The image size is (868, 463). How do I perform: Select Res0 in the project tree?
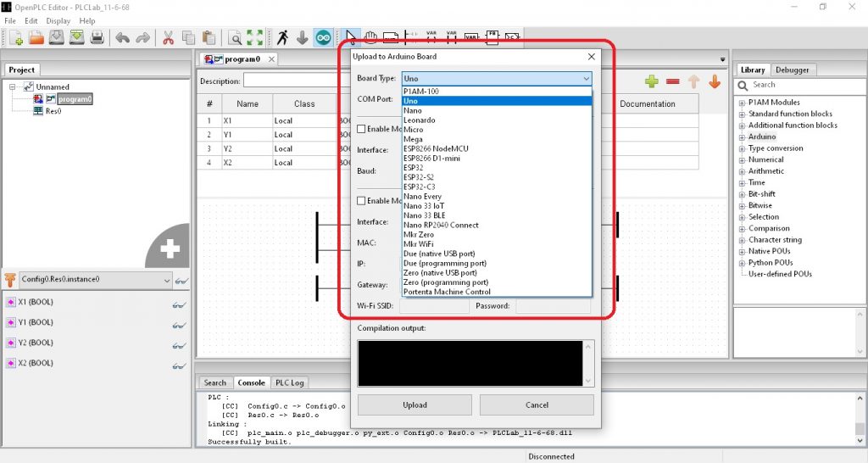tap(53, 111)
